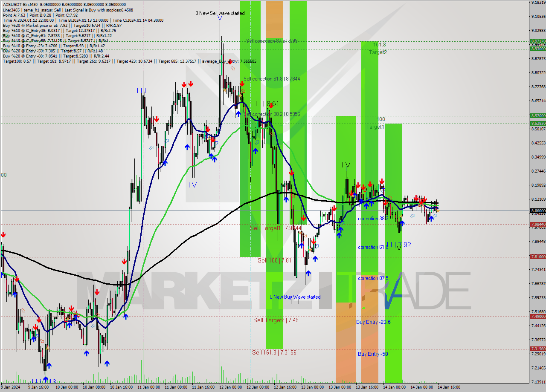Select the blue 'correction 38.2' label
Screen dimensions: 546x392
[373, 219]
